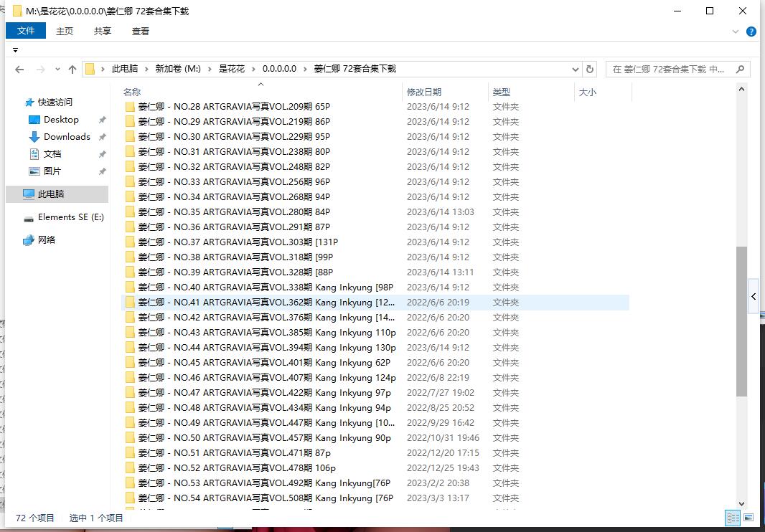Expand breadcrumb arrow after 新加卷 (M:)

(x=210, y=70)
